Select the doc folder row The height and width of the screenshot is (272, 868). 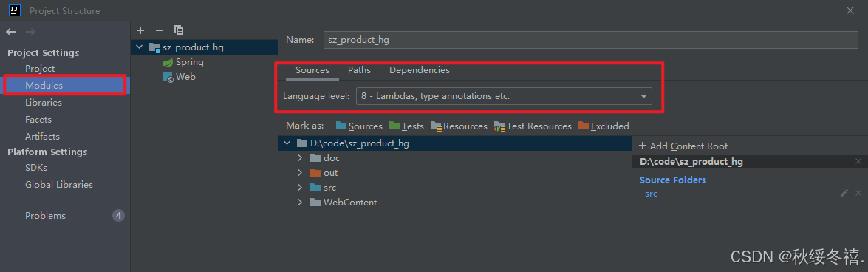point(455,158)
